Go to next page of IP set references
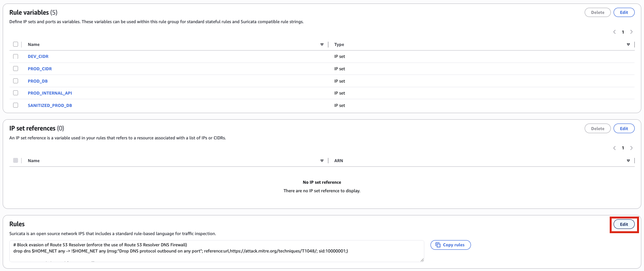 [631, 148]
